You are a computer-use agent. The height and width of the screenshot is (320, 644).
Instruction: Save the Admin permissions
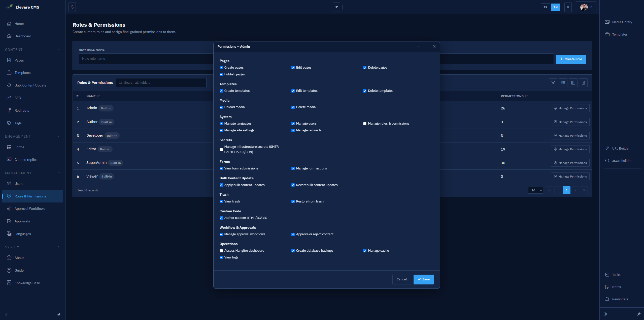point(423,279)
